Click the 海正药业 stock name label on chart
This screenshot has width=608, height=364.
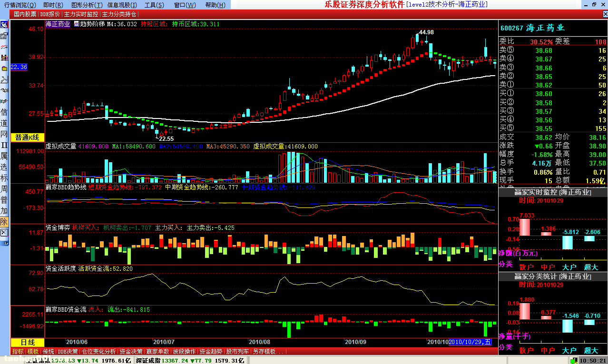(58, 24)
